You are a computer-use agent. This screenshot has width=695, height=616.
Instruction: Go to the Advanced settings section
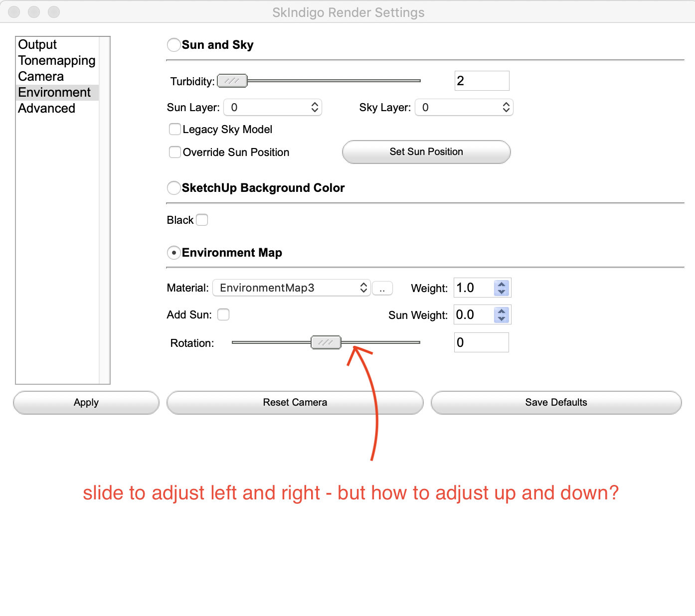[46, 109]
